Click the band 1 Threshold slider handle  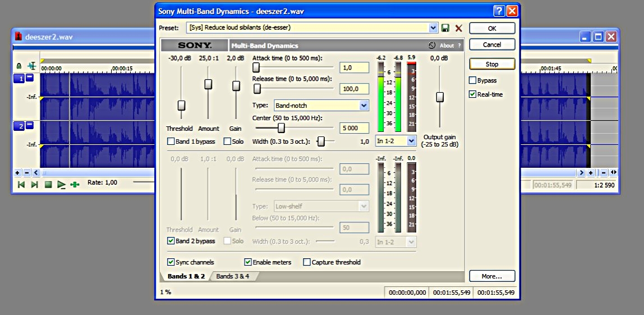click(x=181, y=105)
